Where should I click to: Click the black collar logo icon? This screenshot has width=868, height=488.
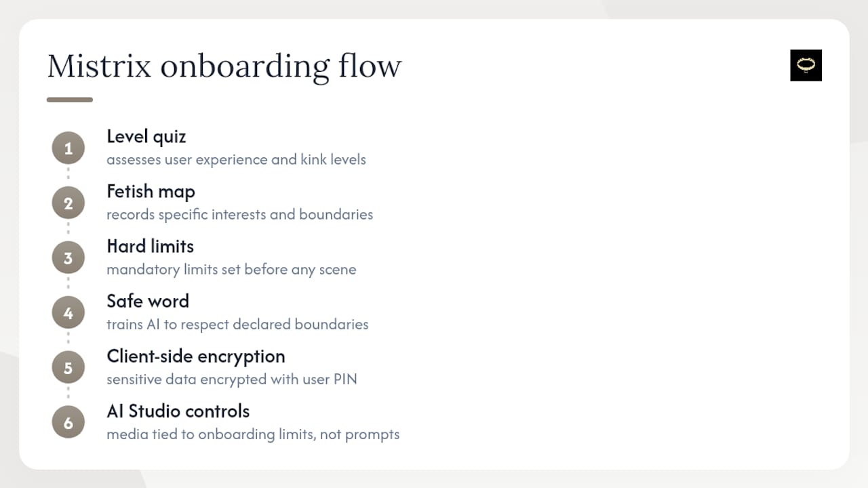point(806,65)
